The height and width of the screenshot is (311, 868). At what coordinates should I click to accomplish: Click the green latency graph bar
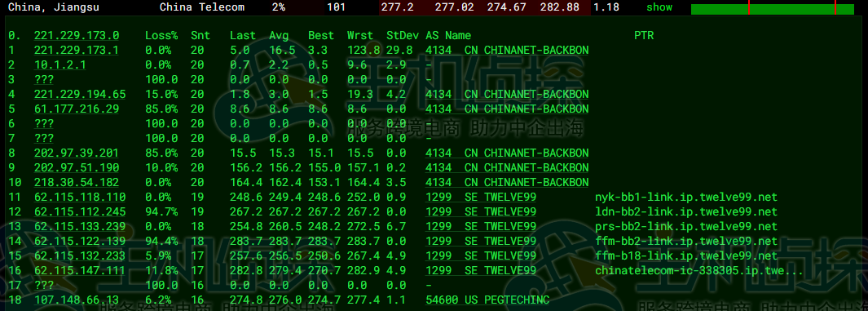click(772, 9)
